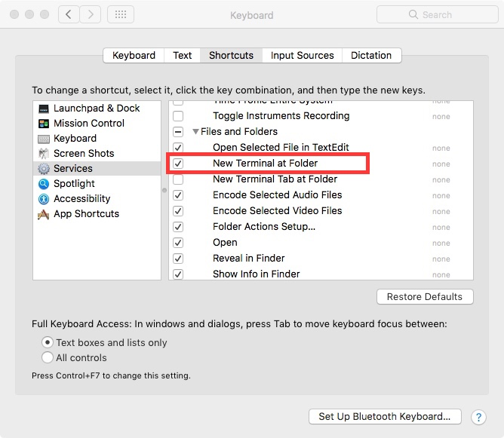Uncheck the Open service checkbox

pyautogui.click(x=178, y=243)
